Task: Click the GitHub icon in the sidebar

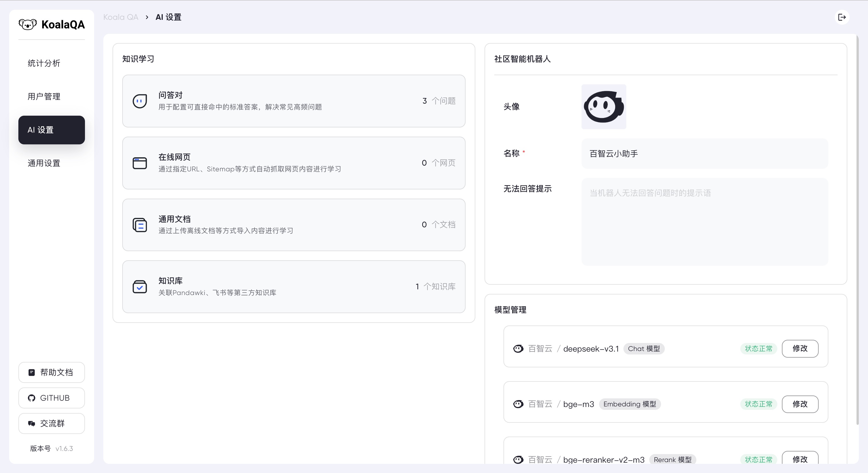Action: point(32,398)
